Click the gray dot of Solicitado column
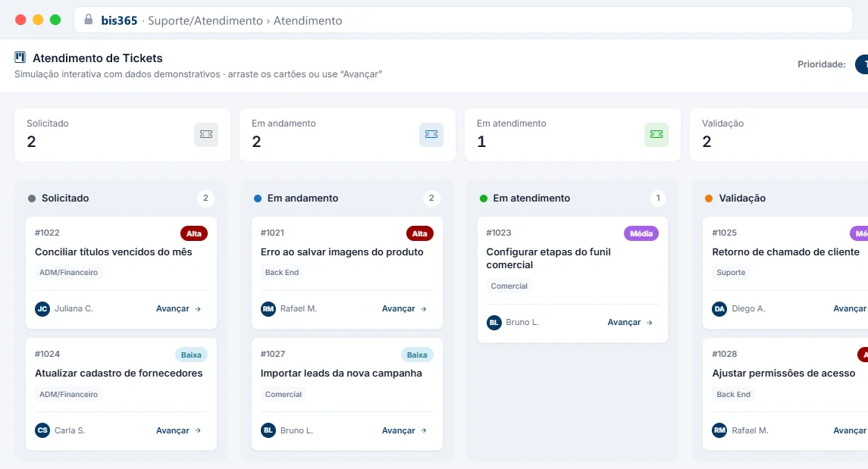The image size is (868, 469). coord(32,199)
